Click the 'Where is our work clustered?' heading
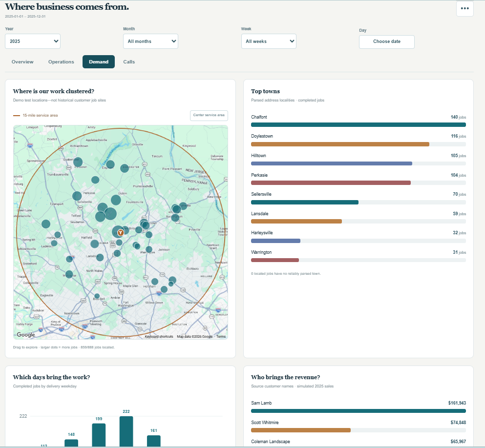This screenshot has height=448, width=485. tap(54, 91)
